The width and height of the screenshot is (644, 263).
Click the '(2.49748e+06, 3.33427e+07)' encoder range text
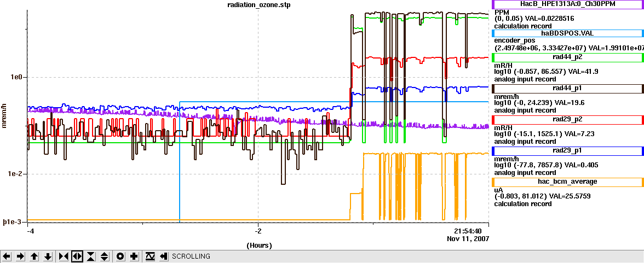[x=540, y=48]
